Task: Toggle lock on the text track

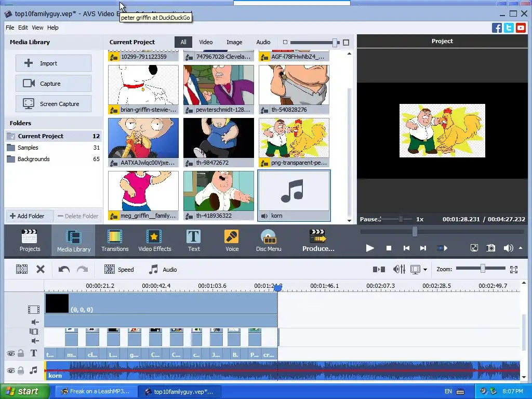Action: coord(21,353)
